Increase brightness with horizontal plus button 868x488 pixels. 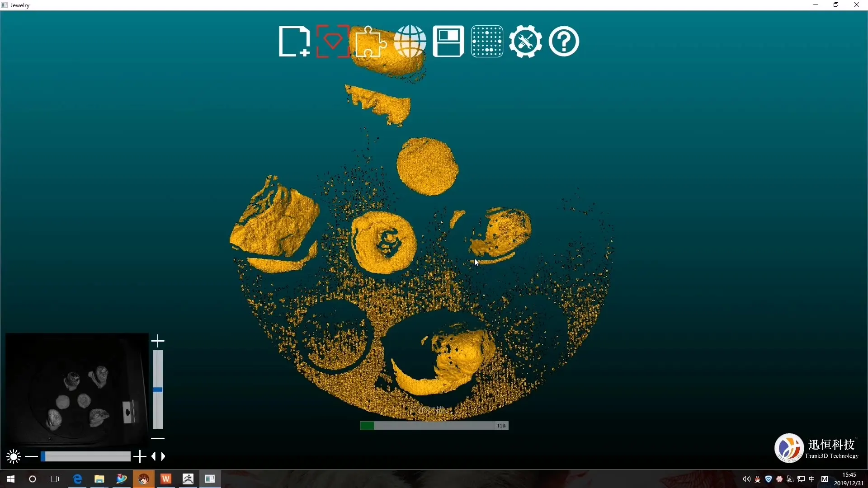(140, 457)
